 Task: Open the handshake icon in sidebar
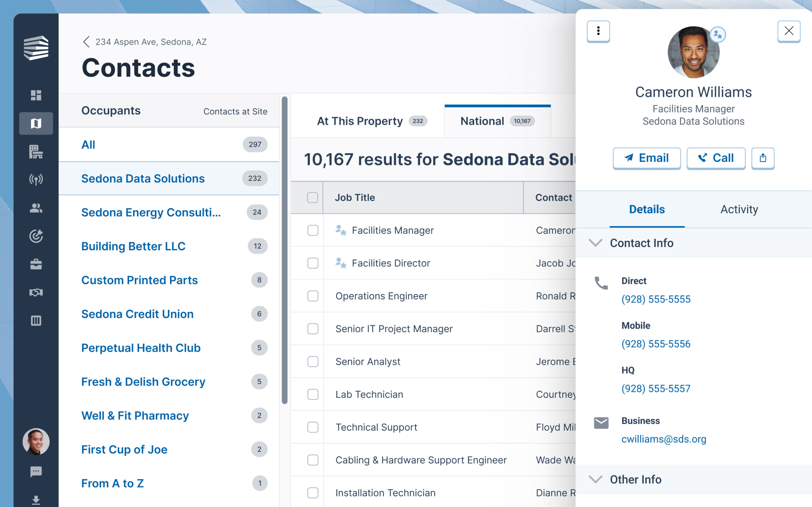pos(36,292)
